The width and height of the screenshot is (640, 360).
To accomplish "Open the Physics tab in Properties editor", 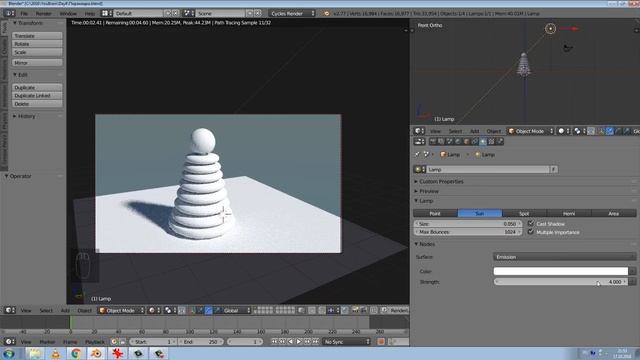I will [x=500, y=142].
